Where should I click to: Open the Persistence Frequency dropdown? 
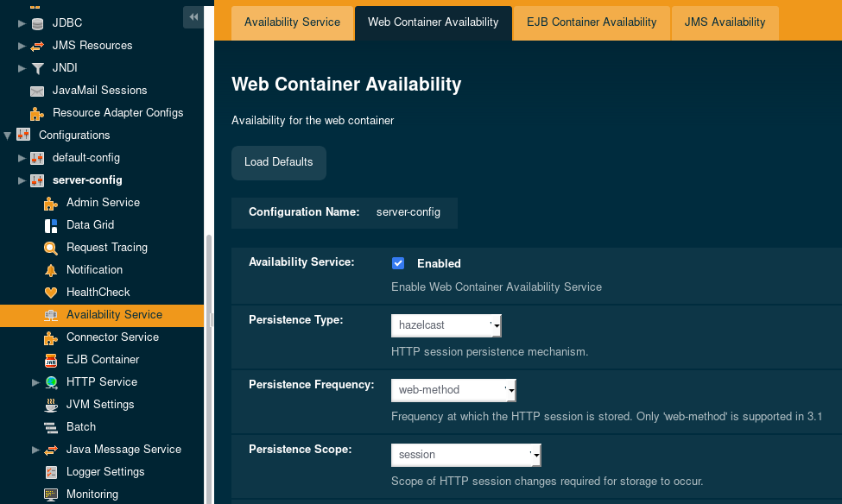tap(453, 390)
